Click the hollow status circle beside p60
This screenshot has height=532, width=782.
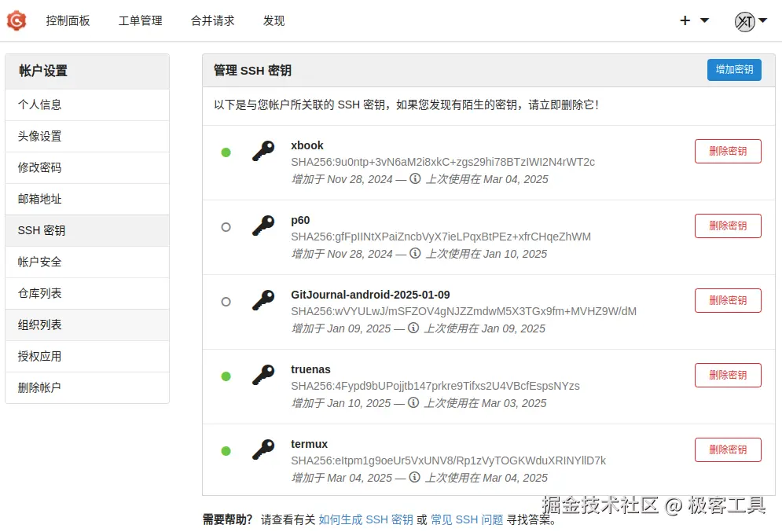click(226, 226)
